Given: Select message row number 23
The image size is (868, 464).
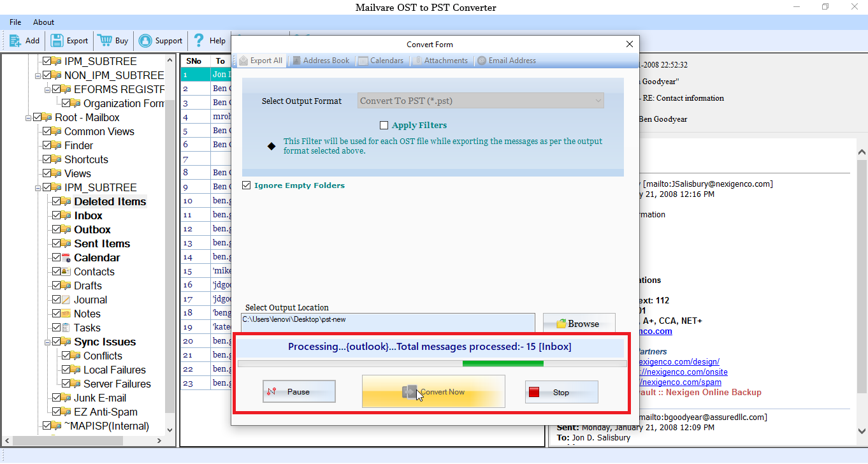Looking at the screenshot, I should pyautogui.click(x=196, y=382).
